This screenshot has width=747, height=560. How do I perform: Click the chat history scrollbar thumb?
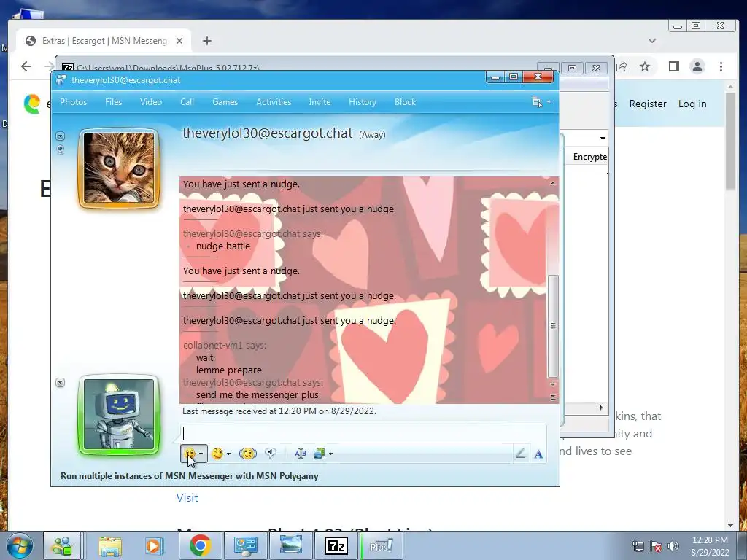click(x=553, y=326)
